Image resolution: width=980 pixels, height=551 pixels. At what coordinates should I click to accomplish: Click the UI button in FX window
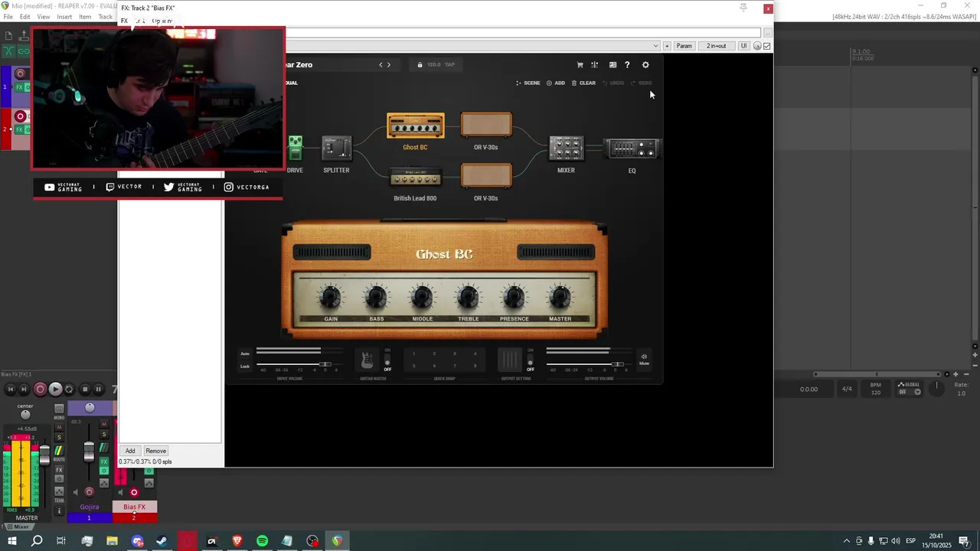(x=743, y=46)
